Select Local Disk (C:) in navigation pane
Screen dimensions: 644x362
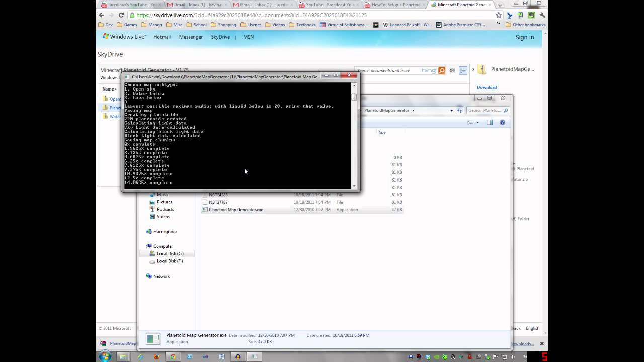[x=170, y=254]
